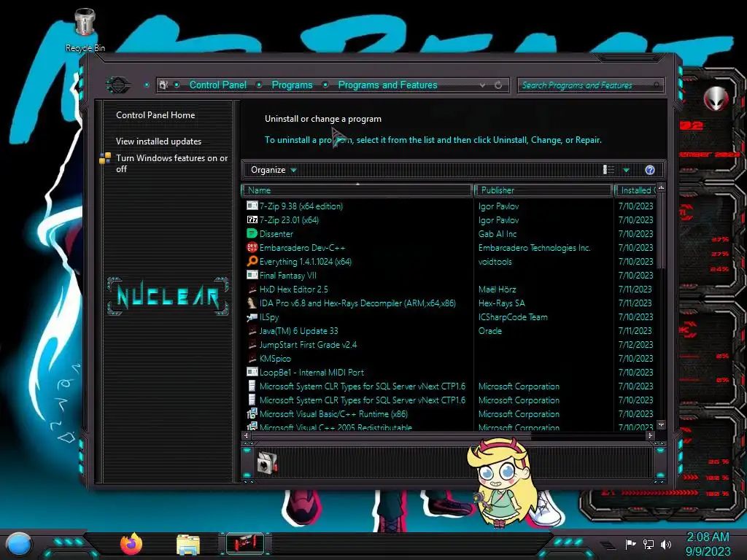The image size is (747, 560).
Task: Click the voidtools publisher cell
Action: coord(495,262)
